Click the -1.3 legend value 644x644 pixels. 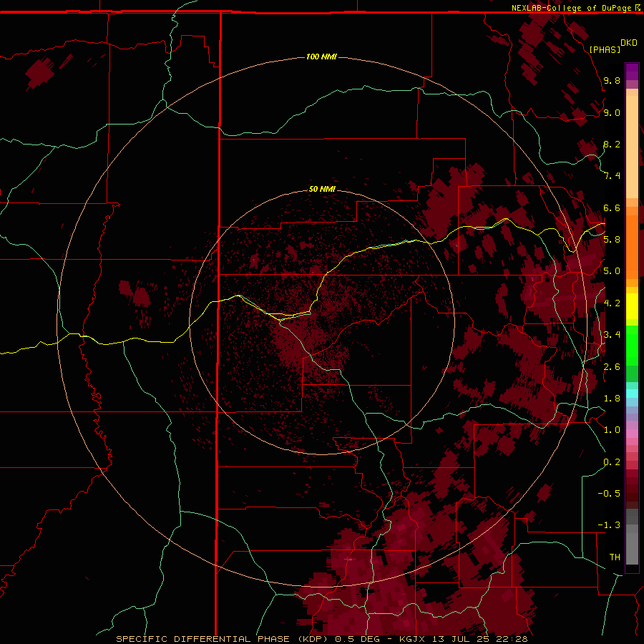[x=609, y=525]
